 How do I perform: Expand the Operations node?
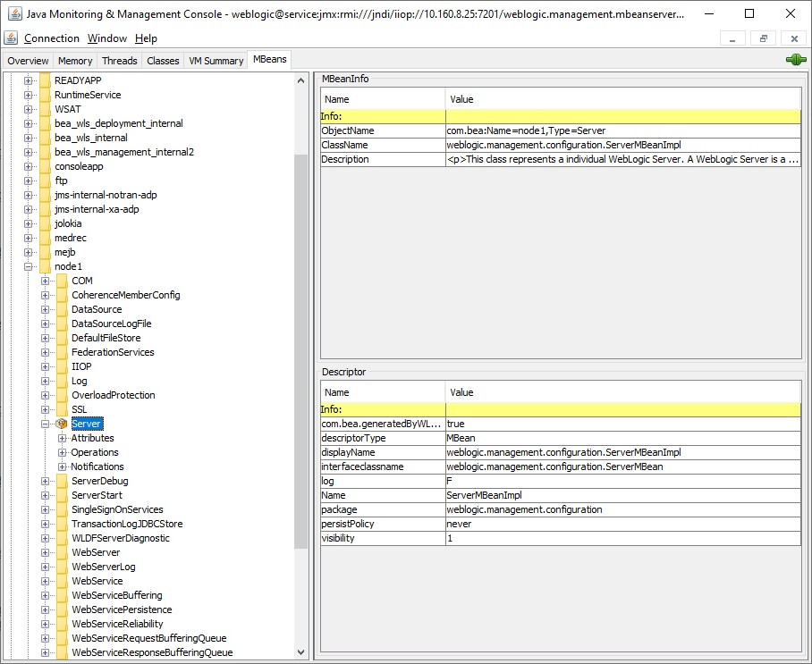pos(63,452)
